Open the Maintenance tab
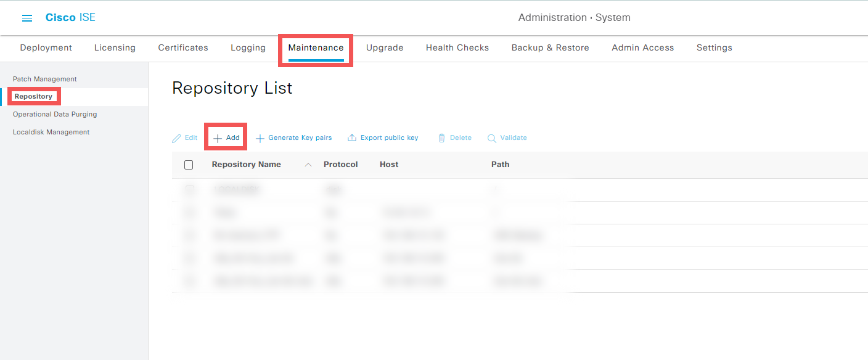This screenshot has height=360, width=868. coord(316,47)
